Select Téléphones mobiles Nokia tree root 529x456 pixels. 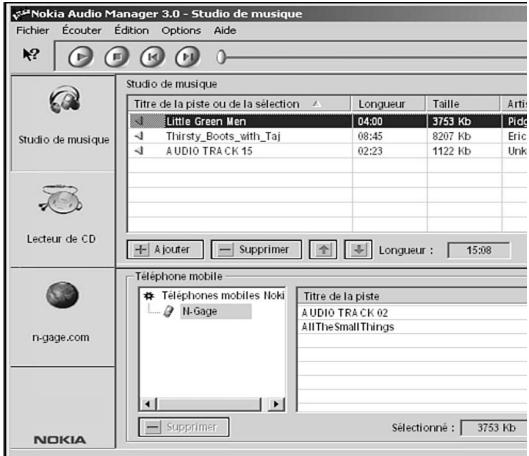(223, 295)
